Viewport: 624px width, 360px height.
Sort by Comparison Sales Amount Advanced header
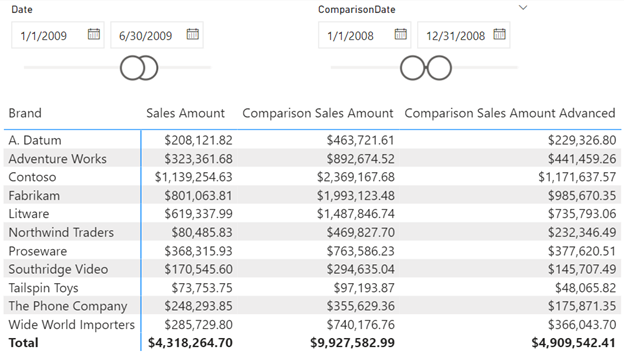tap(510, 113)
